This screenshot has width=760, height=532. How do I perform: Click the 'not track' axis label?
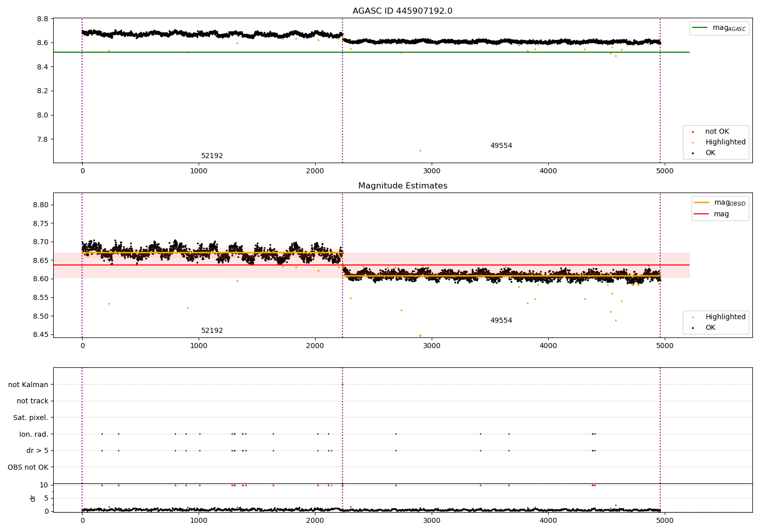(x=32, y=401)
